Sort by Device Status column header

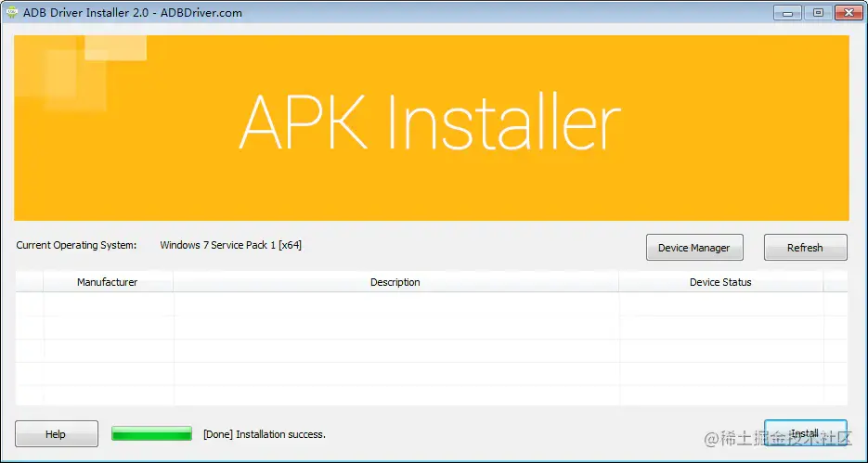tap(720, 282)
